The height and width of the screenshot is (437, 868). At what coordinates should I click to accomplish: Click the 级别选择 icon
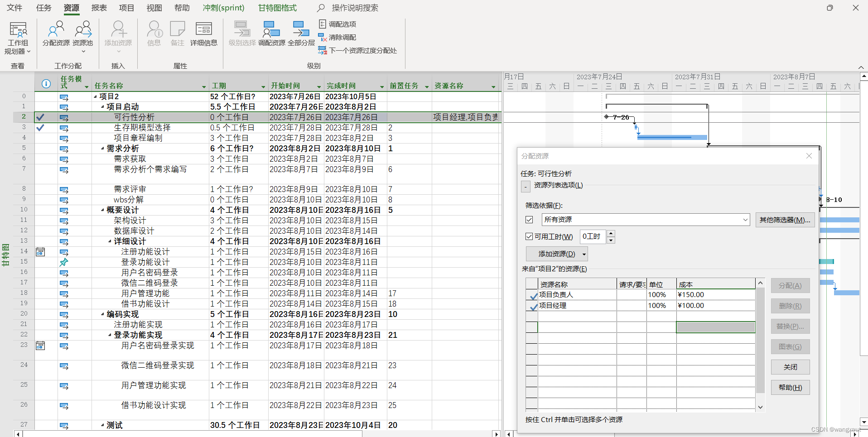[x=242, y=34]
